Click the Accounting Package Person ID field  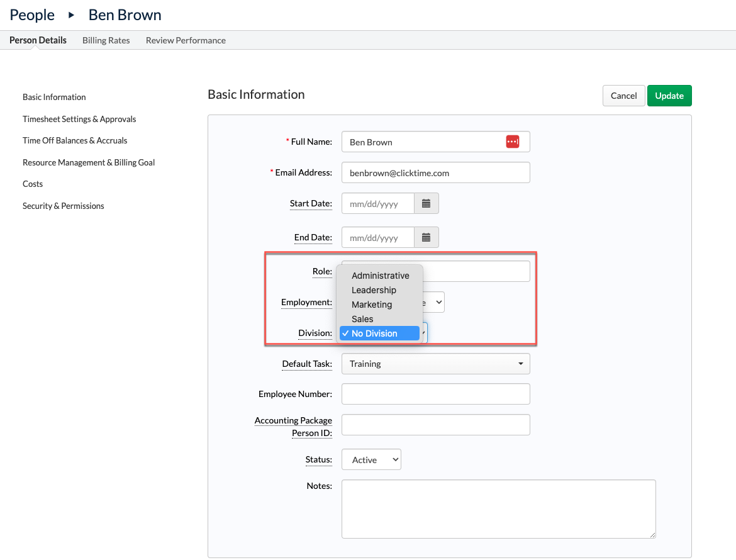click(x=435, y=425)
